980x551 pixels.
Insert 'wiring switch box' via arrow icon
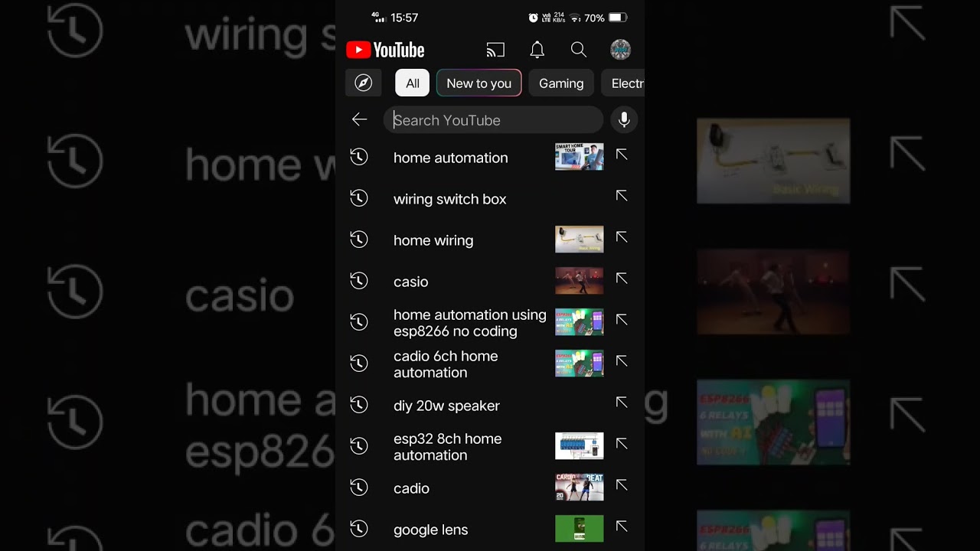coord(622,196)
